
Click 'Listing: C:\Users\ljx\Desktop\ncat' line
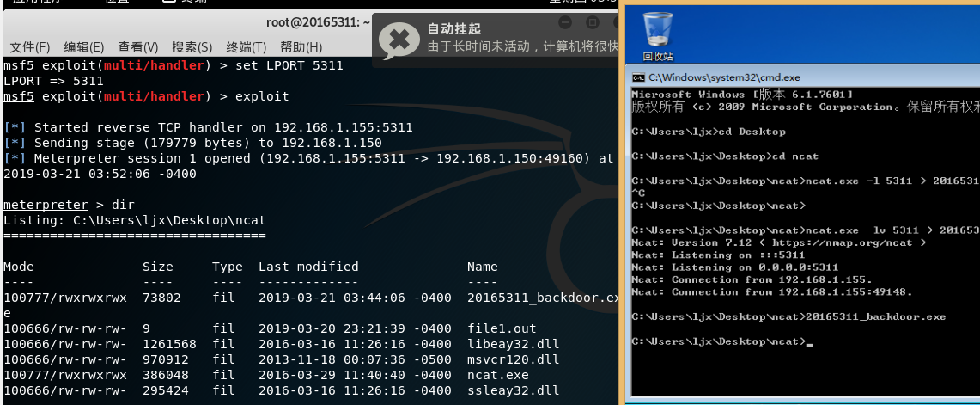(134, 220)
